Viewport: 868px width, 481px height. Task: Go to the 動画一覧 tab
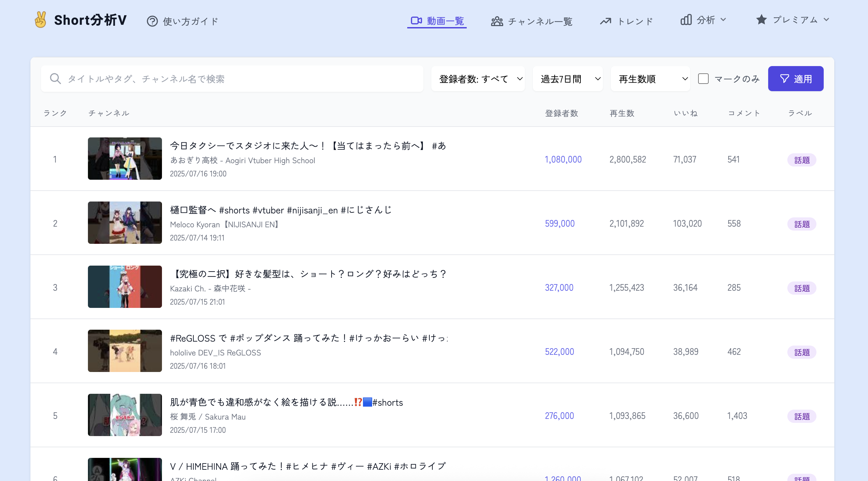[x=437, y=21]
